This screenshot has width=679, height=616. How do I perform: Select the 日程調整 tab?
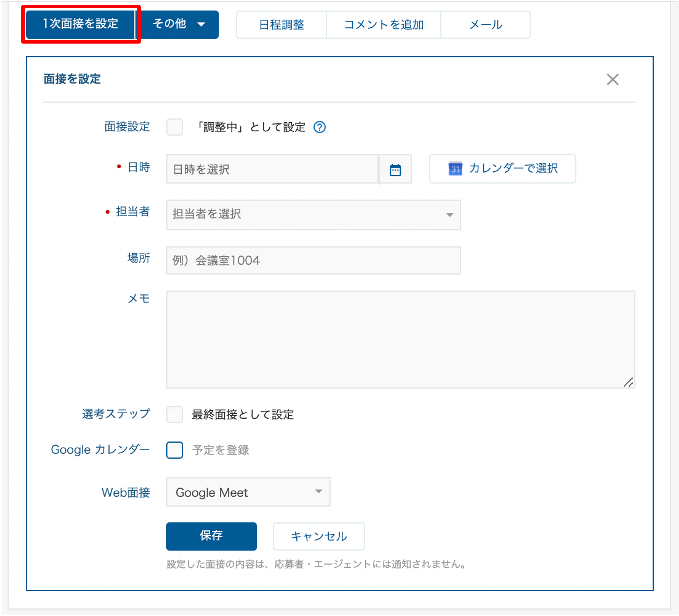[x=282, y=25]
